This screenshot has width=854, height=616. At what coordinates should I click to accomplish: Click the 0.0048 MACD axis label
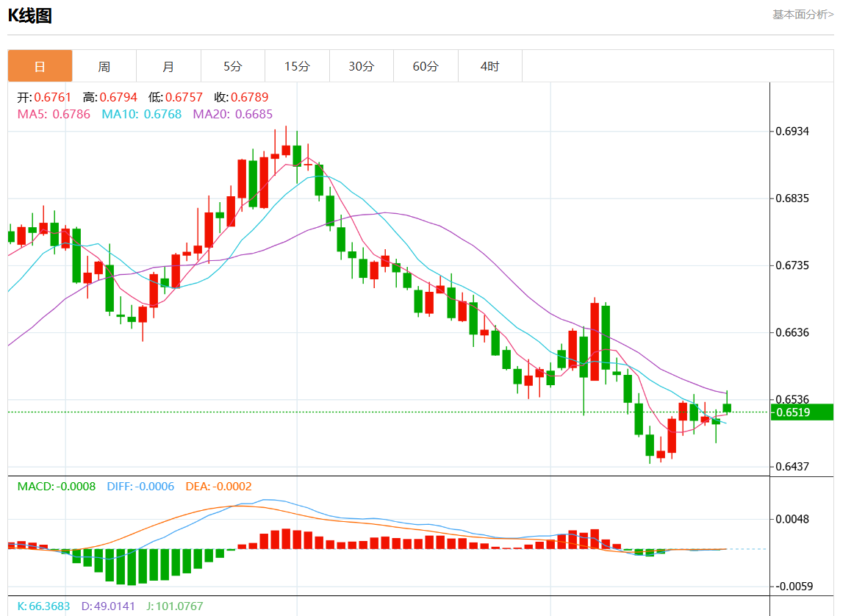792,519
